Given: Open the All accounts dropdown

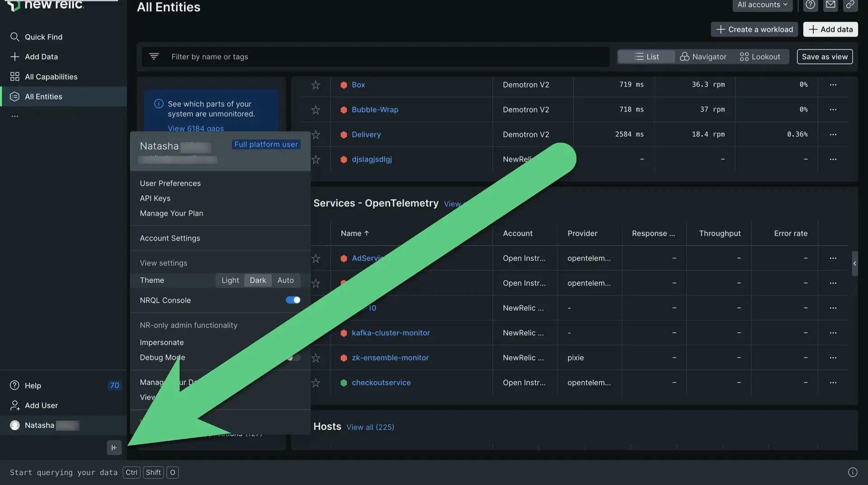Looking at the screenshot, I should pyautogui.click(x=762, y=5).
